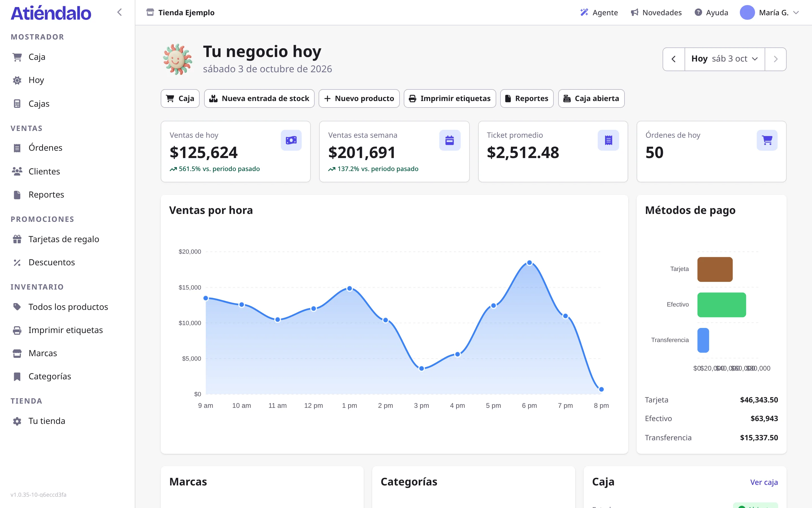Click the green Efectivo bar
Viewport: 812px width, 508px height.
click(721, 305)
